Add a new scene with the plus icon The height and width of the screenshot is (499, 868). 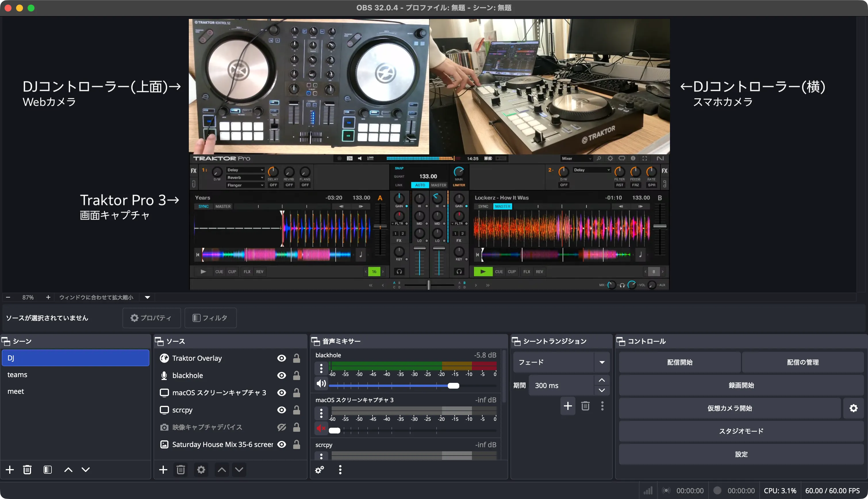(x=9, y=470)
